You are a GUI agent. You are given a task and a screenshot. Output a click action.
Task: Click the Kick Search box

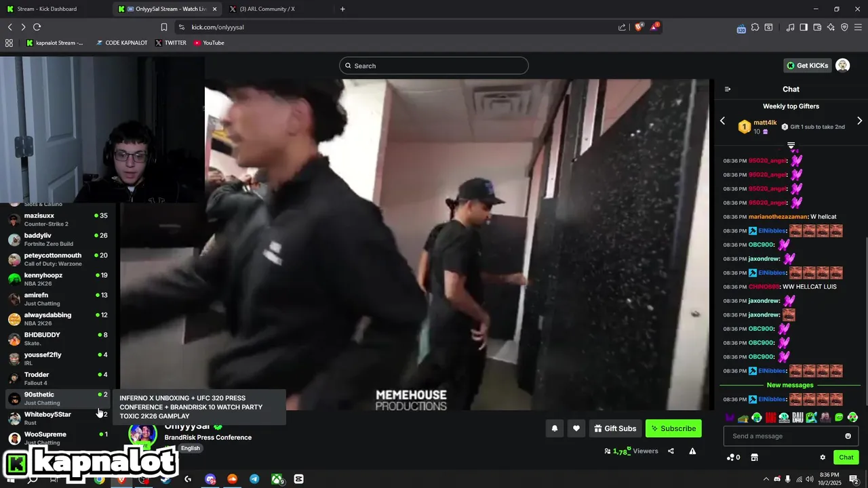tap(434, 66)
